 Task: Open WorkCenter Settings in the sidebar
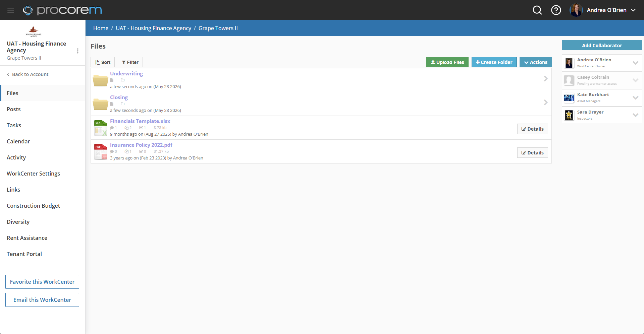pyautogui.click(x=43, y=174)
